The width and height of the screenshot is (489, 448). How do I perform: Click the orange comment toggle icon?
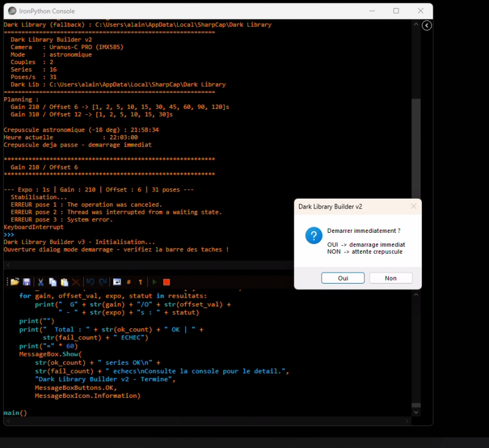coord(129,282)
